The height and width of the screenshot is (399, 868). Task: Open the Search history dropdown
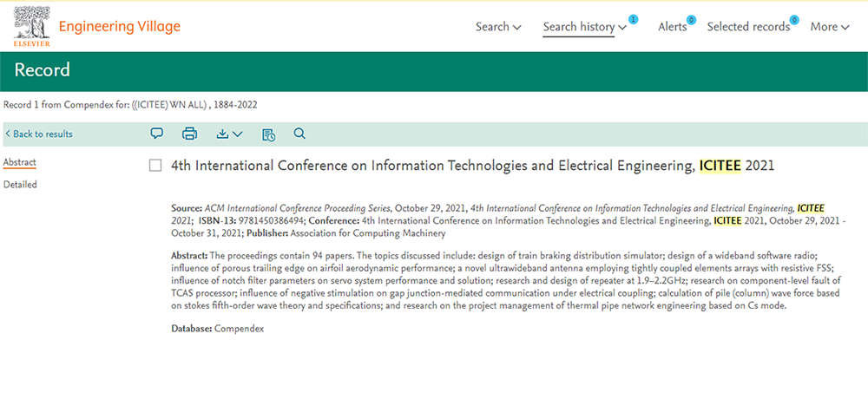coord(584,27)
